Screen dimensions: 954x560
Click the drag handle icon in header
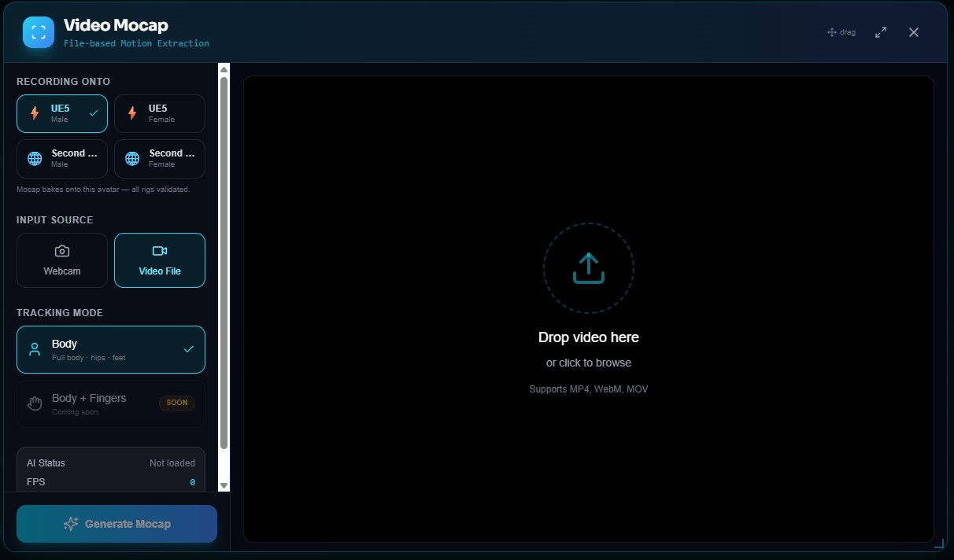point(831,32)
